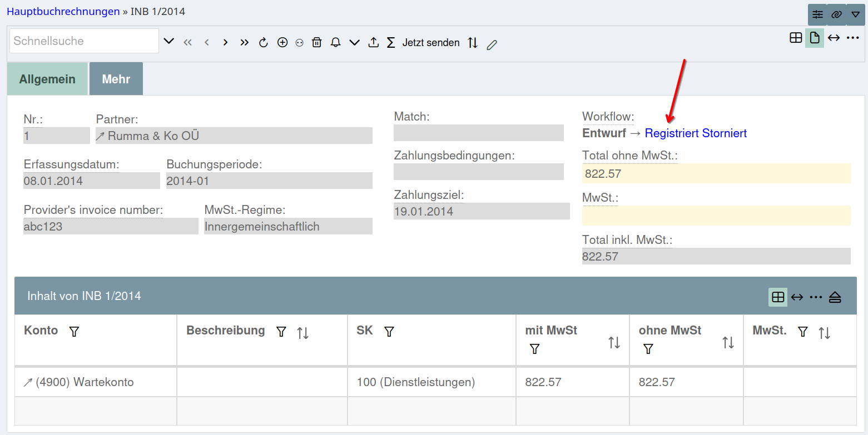
Task: Filter the SK column
Action: 389,332
